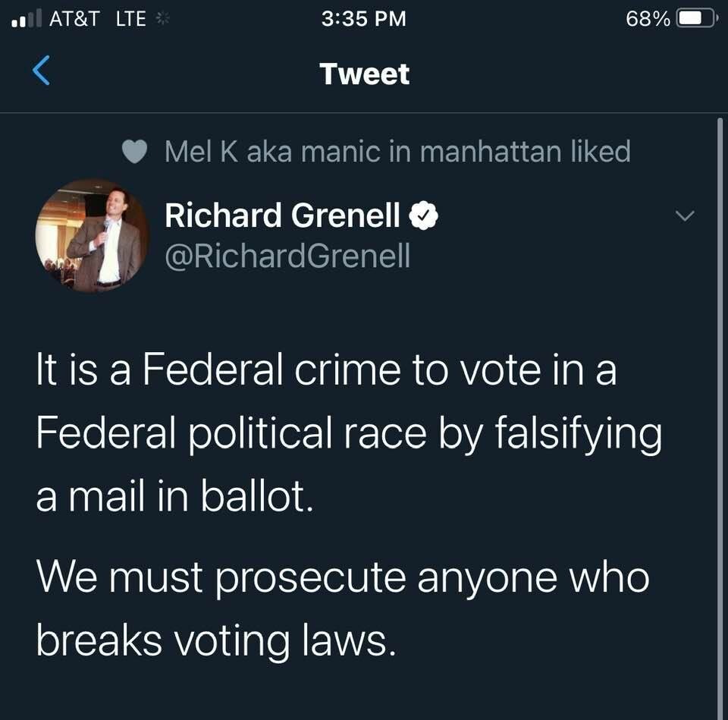728x720 pixels.
Task: Tap the cellular signal strength bars
Action: click(x=25, y=20)
